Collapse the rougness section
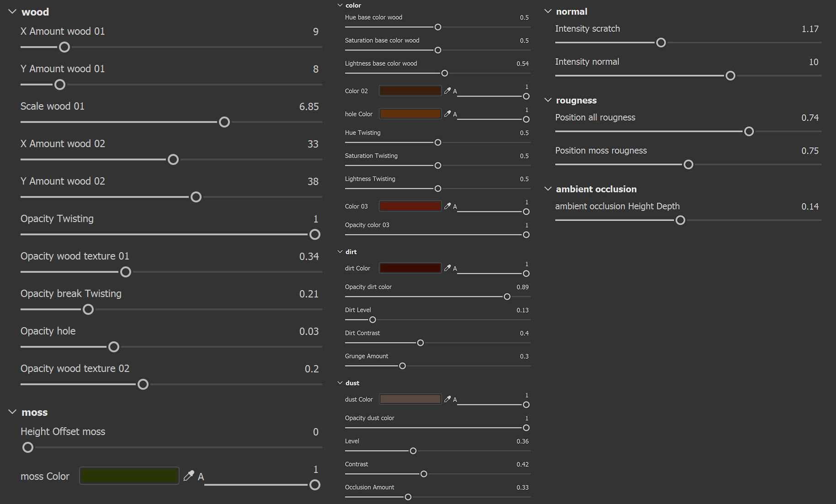The width and height of the screenshot is (836, 504). coord(548,100)
